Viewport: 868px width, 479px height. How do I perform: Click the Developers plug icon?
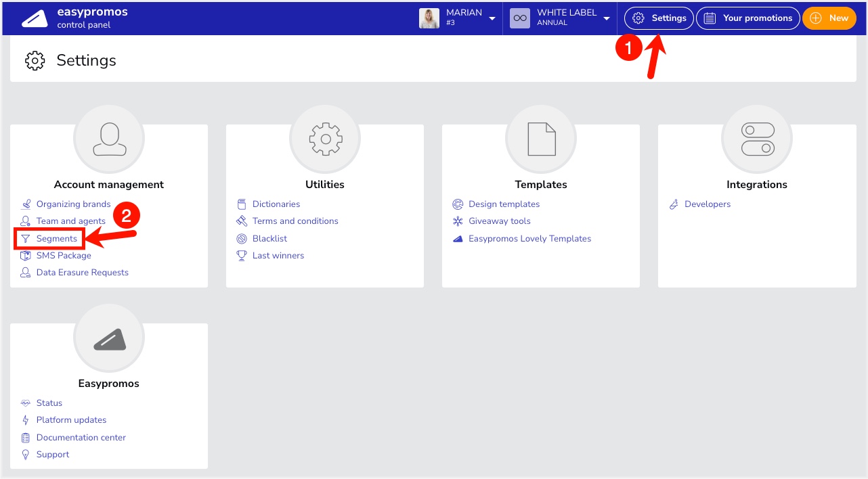click(674, 204)
